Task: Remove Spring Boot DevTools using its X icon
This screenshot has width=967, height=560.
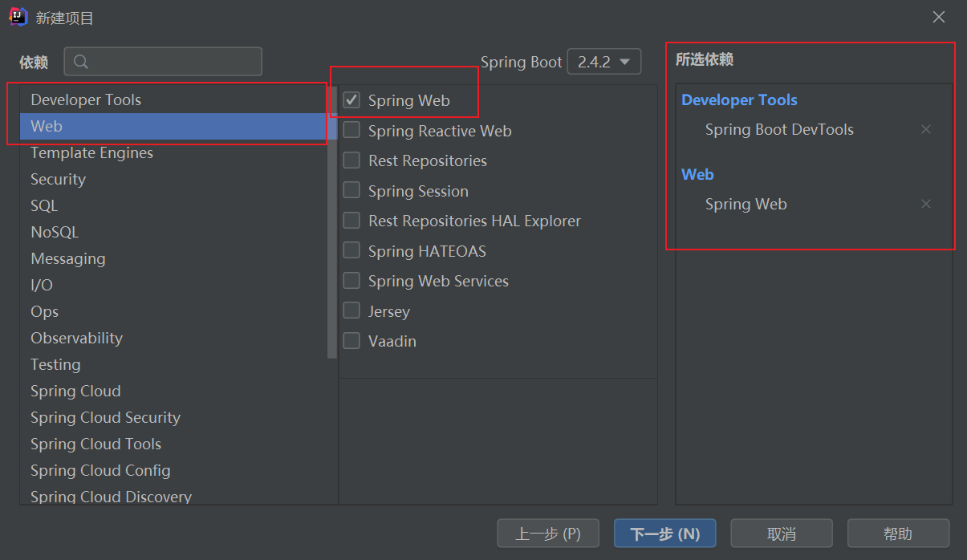Action: [926, 128]
